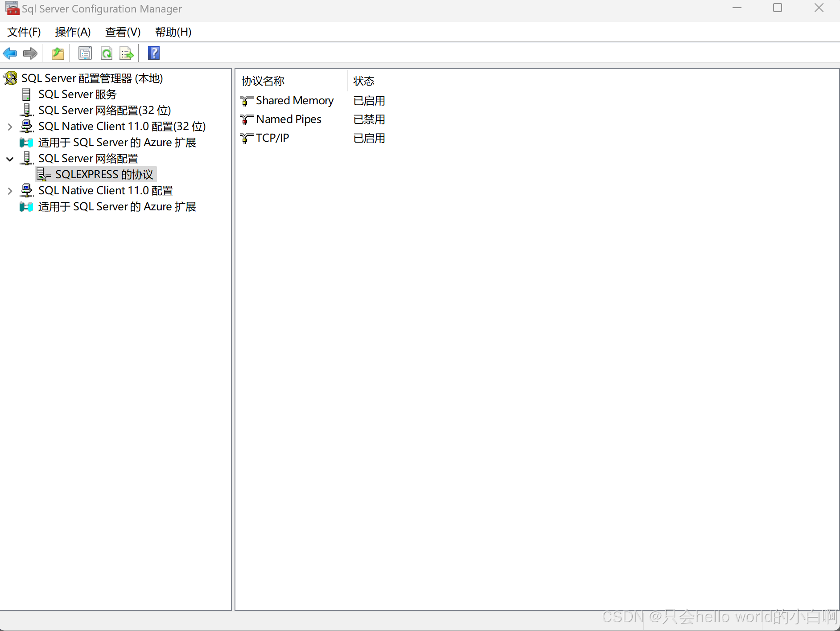Select first 适用于 SQL Server 的 Azure 扩展 item
This screenshot has height=631, width=840.
[117, 143]
